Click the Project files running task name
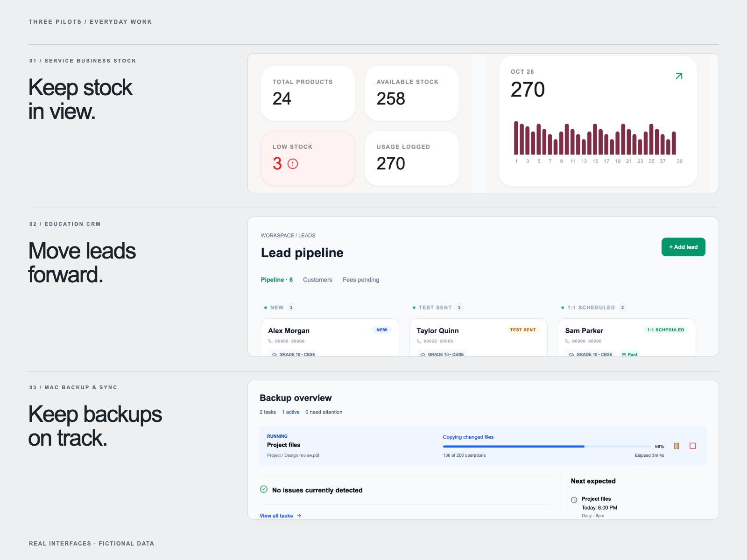Viewport: 747px width, 560px height. (283, 445)
